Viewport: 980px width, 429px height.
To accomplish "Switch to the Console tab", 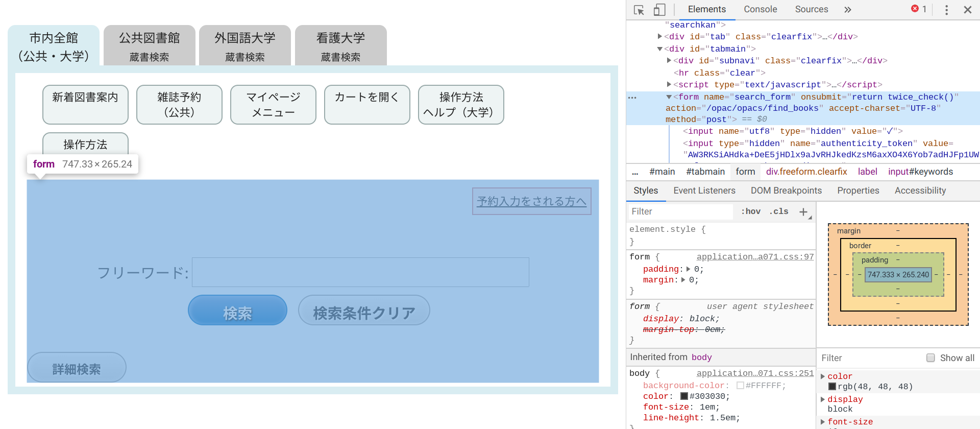I will click(x=760, y=9).
